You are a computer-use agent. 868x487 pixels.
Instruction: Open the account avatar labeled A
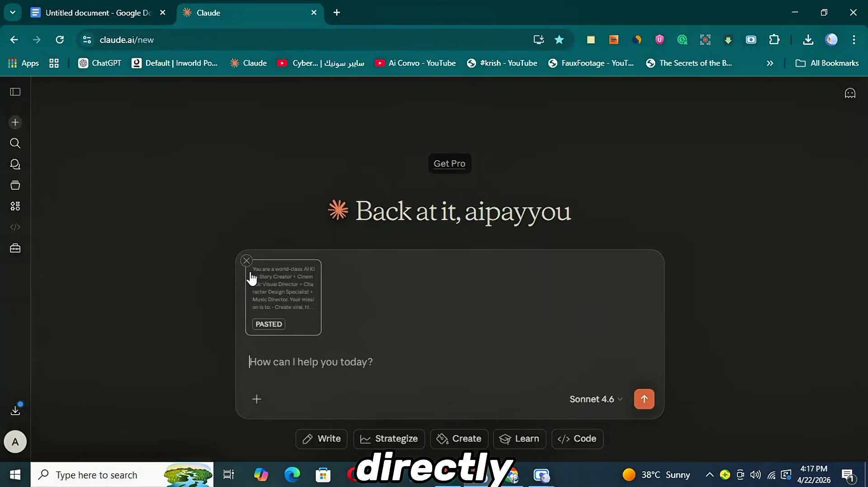pos(15,442)
